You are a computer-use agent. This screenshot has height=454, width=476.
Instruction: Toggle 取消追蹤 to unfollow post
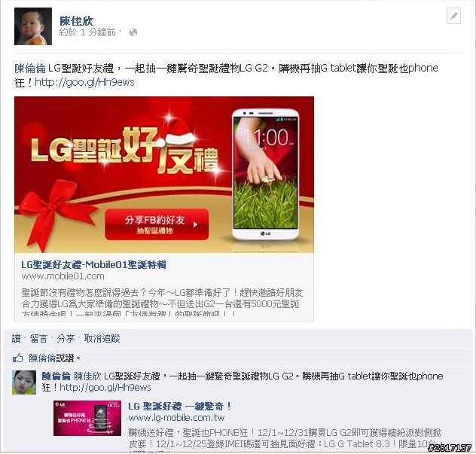point(102,338)
